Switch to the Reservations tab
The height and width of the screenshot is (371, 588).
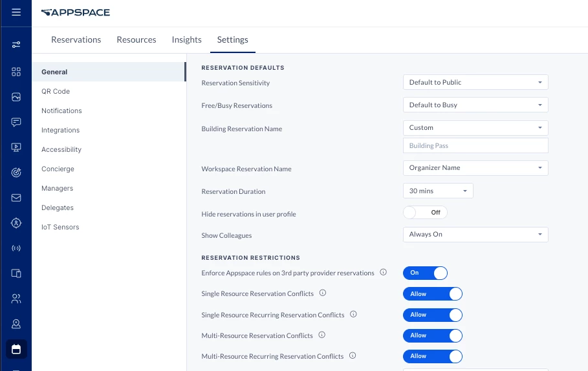pyautogui.click(x=76, y=39)
